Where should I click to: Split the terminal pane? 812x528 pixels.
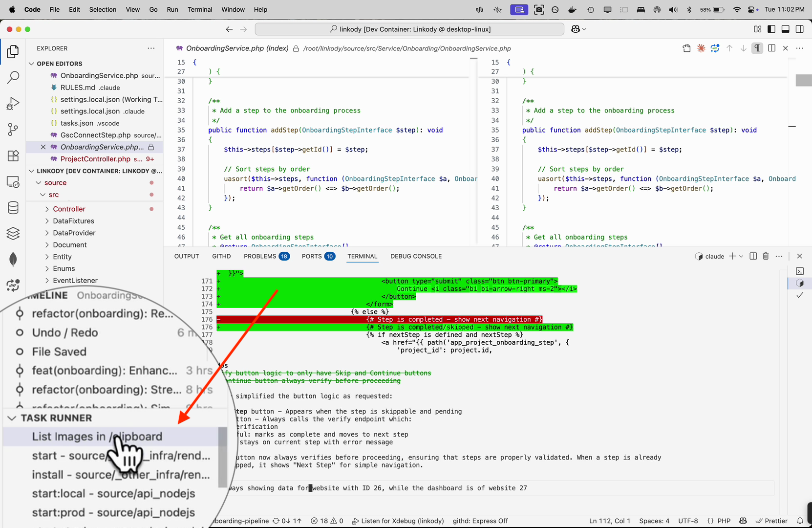tap(753, 256)
